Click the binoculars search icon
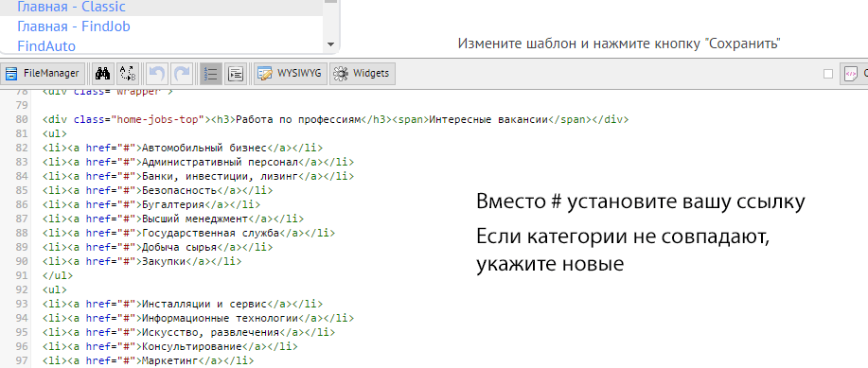 103,73
